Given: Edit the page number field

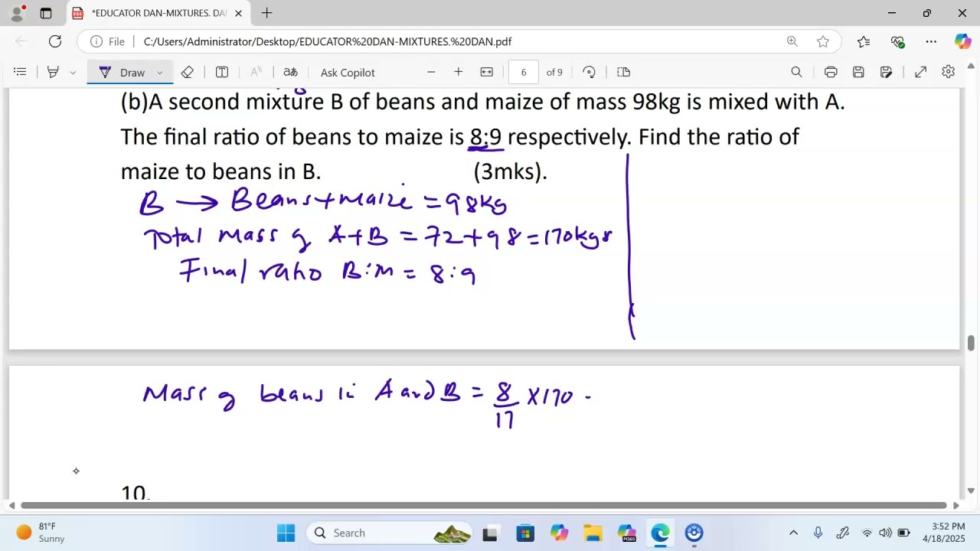Looking at the screenshot, I should point(524,72).
